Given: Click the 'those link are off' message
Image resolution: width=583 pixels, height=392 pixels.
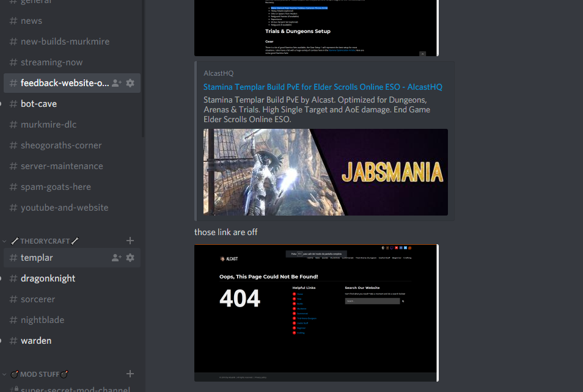Looking at the screenshot, I should click(226, 232).
